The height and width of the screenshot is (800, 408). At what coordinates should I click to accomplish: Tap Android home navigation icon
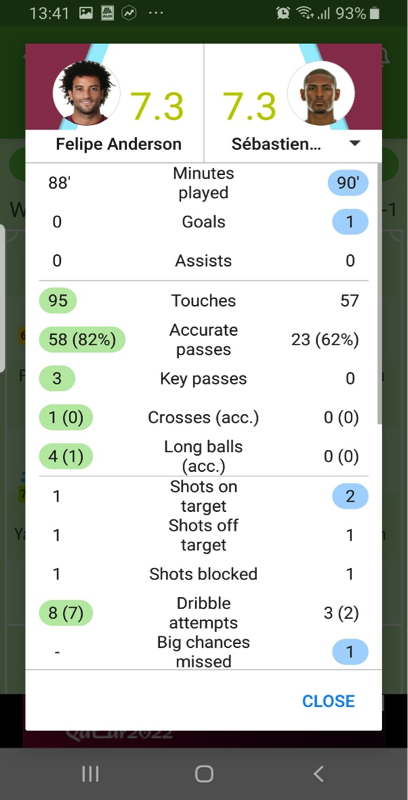point(204,774)
